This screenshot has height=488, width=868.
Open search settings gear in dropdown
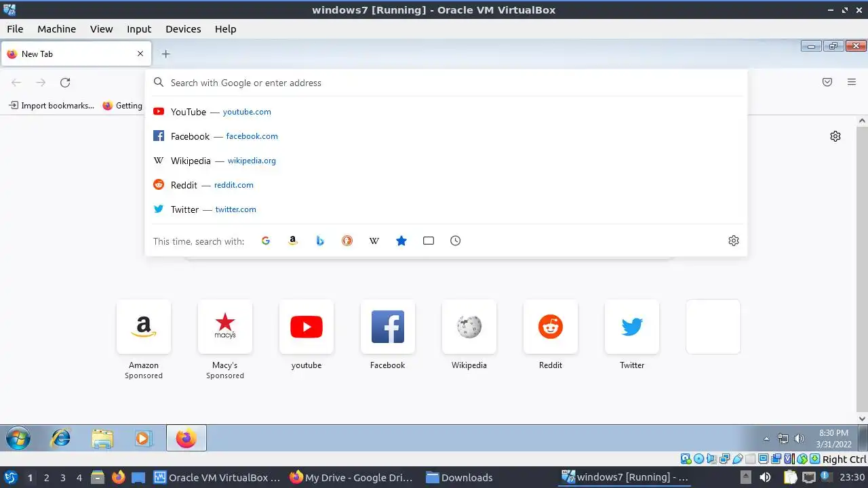tap(734, 241)
